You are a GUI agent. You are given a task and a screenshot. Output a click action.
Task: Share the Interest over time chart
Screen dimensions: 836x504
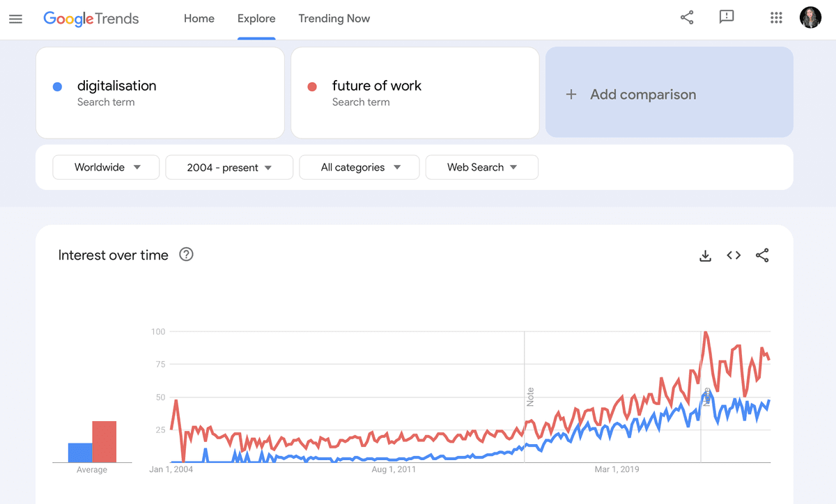point(762,255)
